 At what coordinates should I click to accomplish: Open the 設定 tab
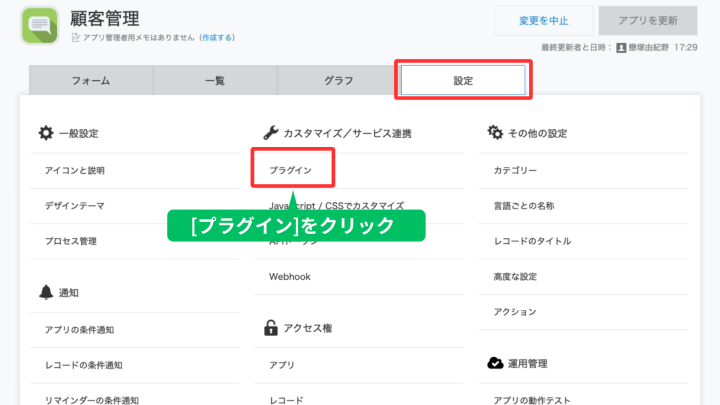462,80
